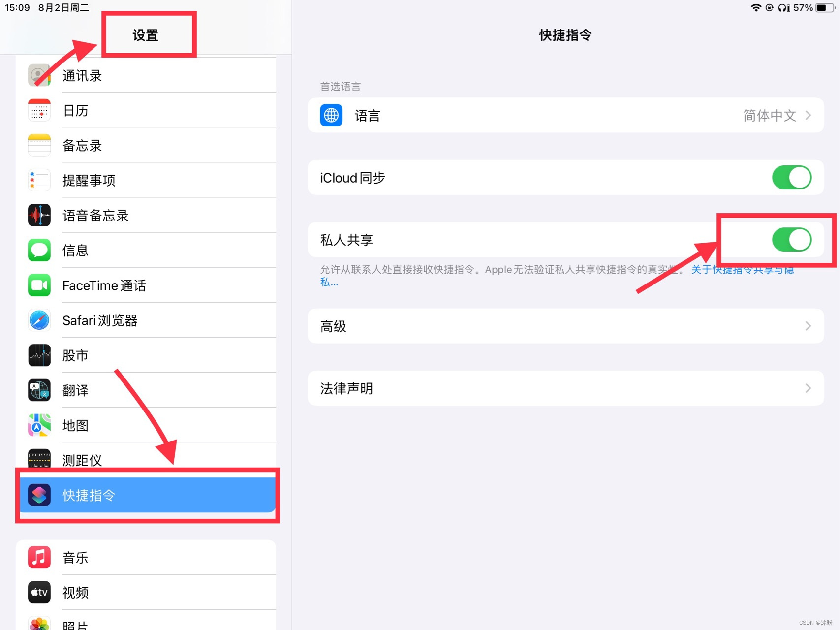
Task: Tap the Calendar (日历) icon
Action: point(39,110)
